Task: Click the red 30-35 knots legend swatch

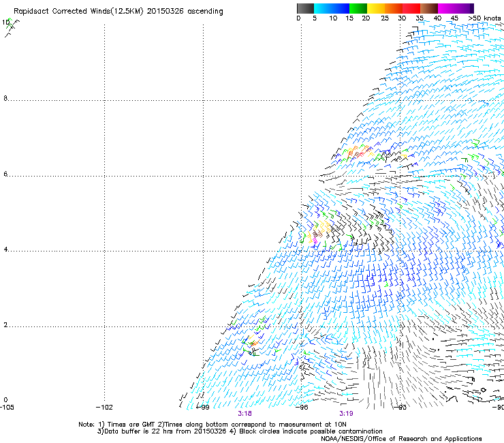Action: (x=411, y=8)
